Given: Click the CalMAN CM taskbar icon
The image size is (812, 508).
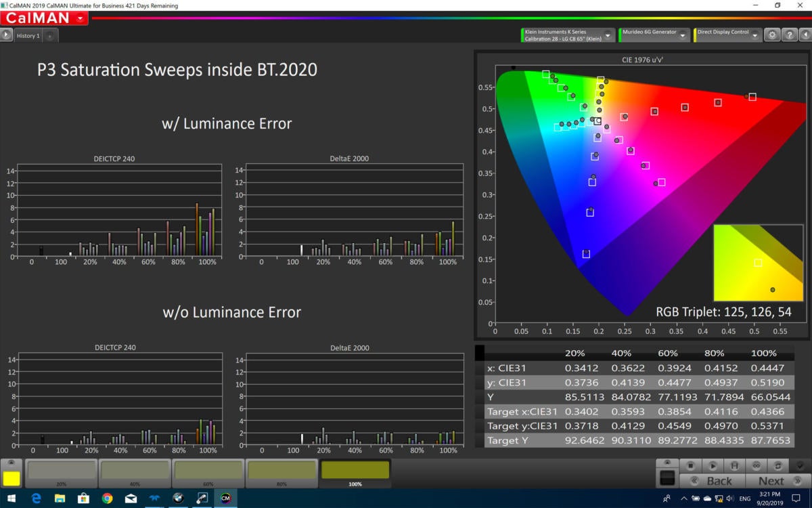Looking at the screenshot, I should [225, 499].
